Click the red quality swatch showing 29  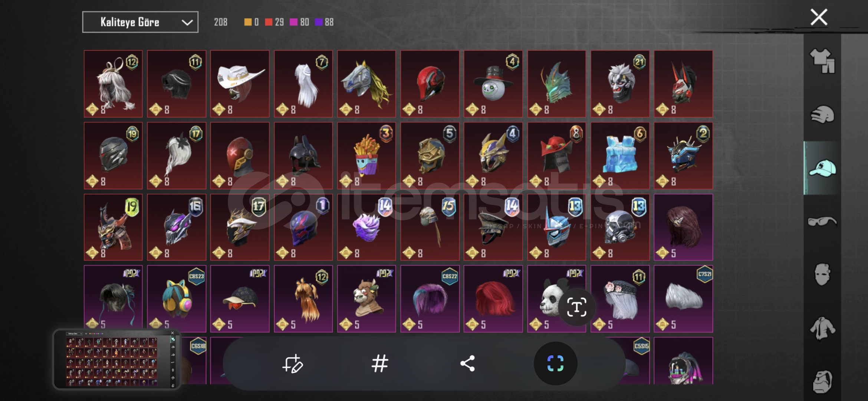269,22
